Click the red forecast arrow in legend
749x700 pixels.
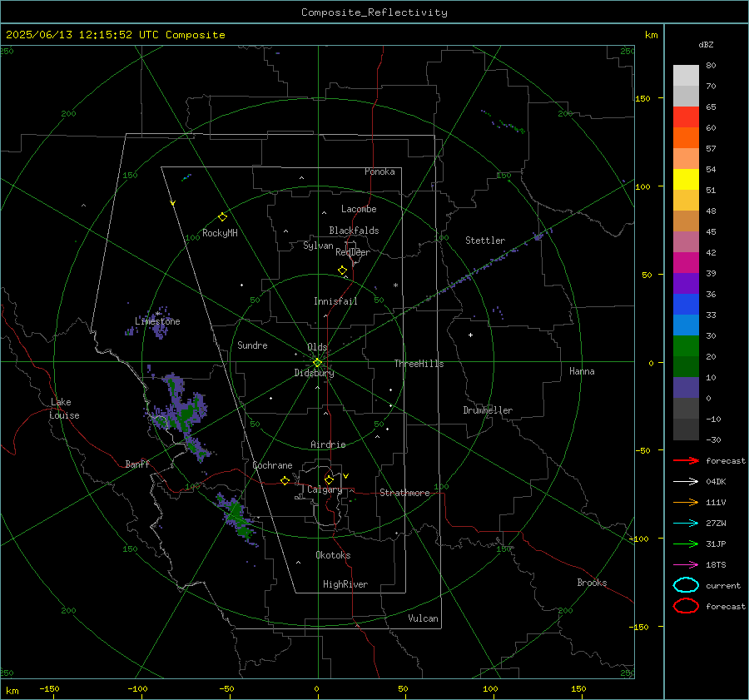(x=686, y=460)
